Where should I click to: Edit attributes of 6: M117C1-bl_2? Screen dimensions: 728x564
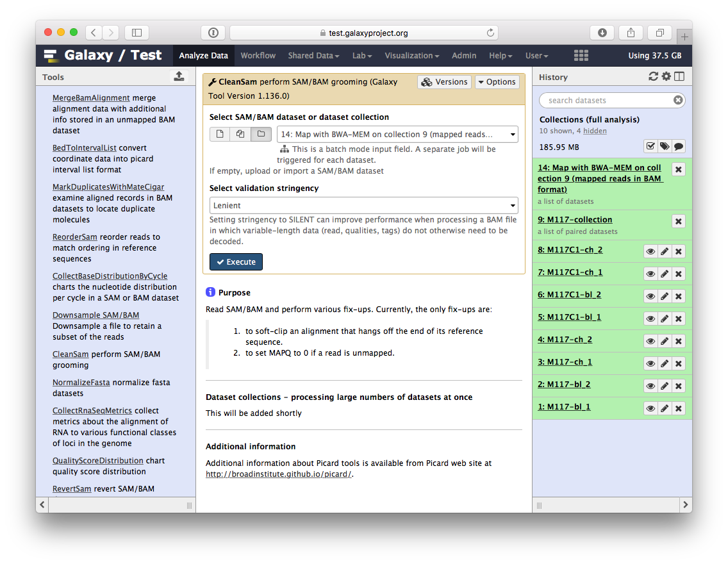[665, 296]
